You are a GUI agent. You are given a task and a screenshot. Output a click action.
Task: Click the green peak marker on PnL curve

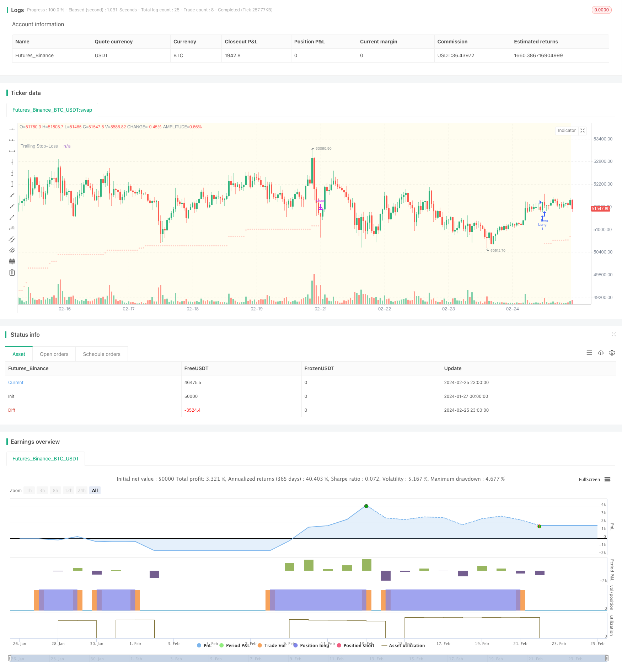click(366, 506)
